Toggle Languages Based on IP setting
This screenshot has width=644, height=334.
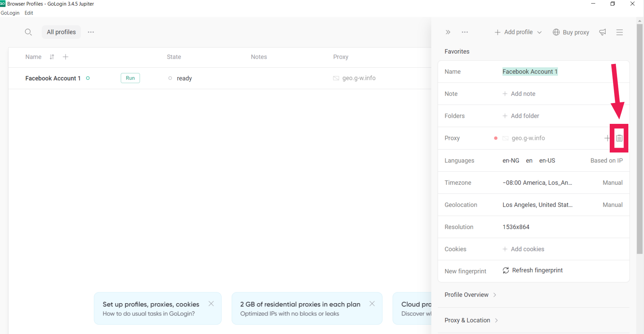coord(606,161)
